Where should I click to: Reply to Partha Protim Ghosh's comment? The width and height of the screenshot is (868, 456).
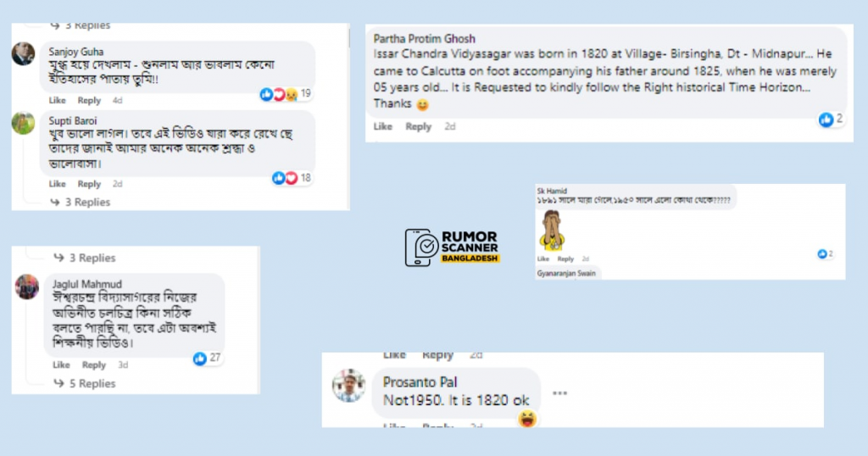418,127
